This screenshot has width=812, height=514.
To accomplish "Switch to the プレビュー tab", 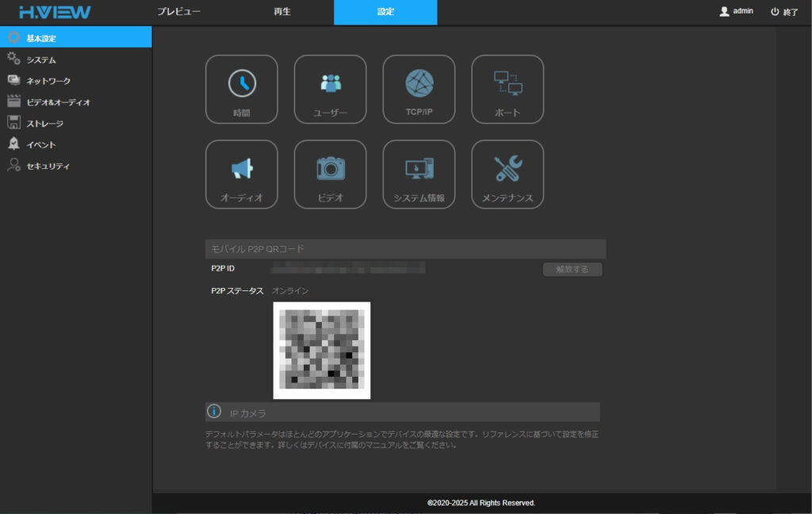I will click(178, 11).
